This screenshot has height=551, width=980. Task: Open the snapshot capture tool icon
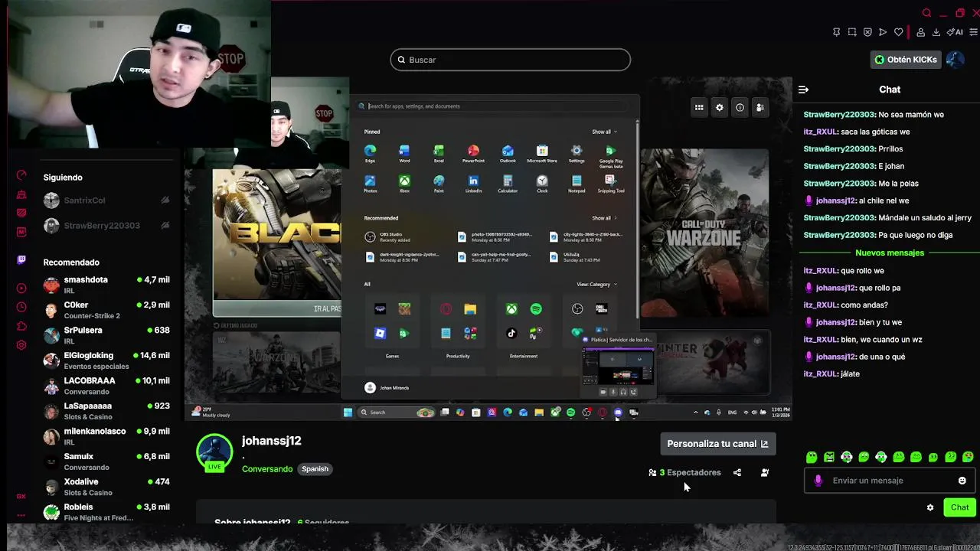coord(852,32)
